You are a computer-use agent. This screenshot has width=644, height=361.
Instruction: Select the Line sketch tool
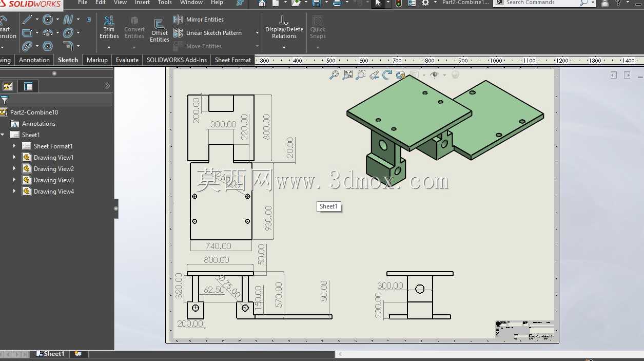coord(27,20)
